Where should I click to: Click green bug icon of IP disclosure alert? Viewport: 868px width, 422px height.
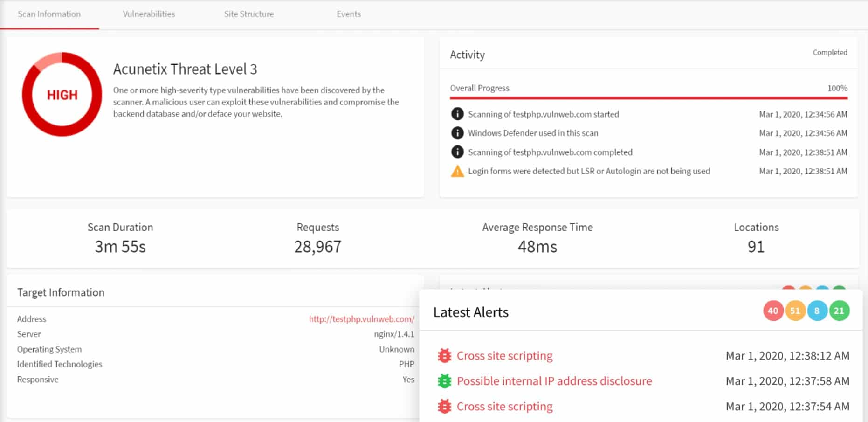[445, 381]
